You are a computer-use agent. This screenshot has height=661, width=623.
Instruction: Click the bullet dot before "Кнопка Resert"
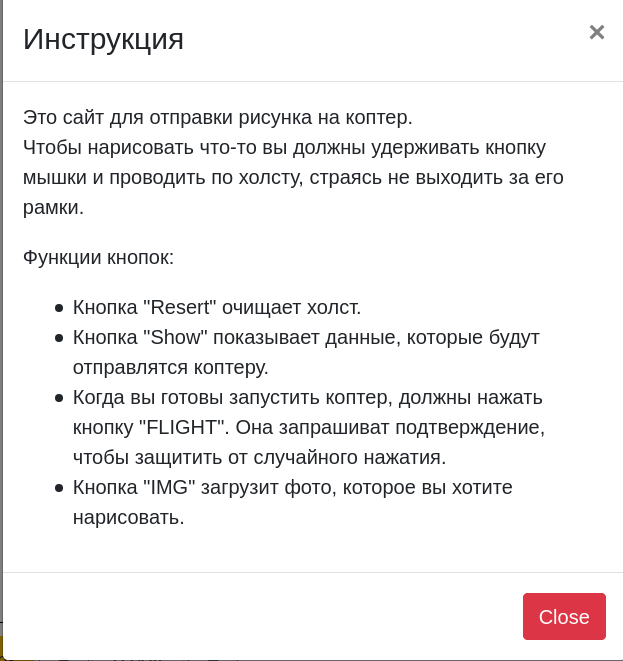pyautogui.click(x=59, y=308)
